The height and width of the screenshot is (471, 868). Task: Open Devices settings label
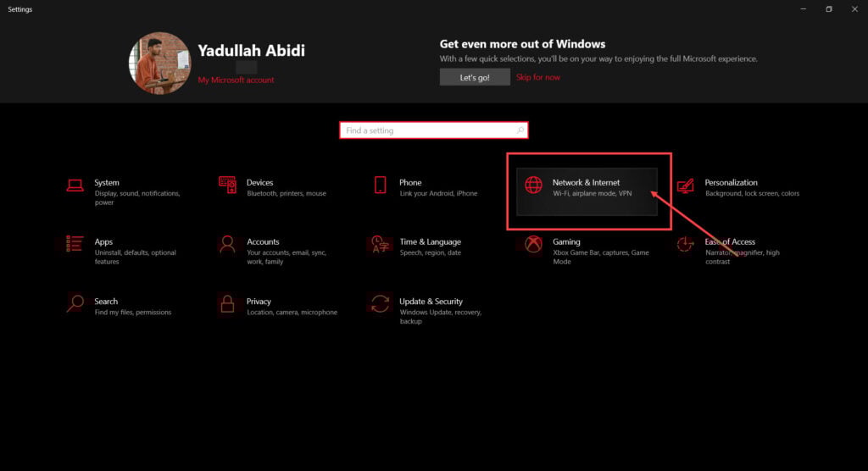(x=259, y=183)
